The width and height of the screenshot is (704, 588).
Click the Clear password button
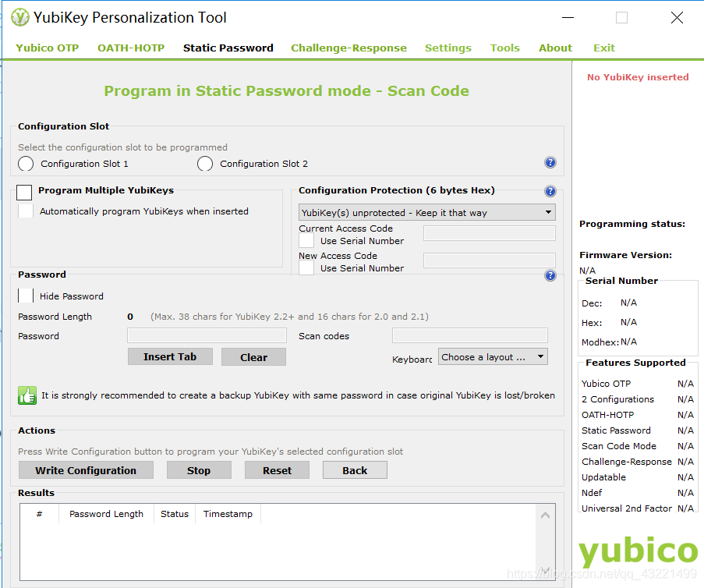pos(253,357)
